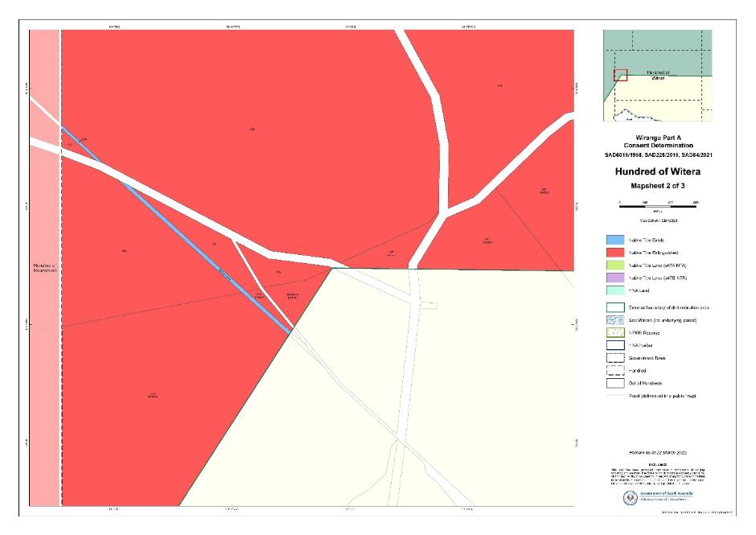Viewport: 756px width, 535px height.
Task: Click the 'Hundred of Witera' label in the inset map
Action: coord(658,76)
